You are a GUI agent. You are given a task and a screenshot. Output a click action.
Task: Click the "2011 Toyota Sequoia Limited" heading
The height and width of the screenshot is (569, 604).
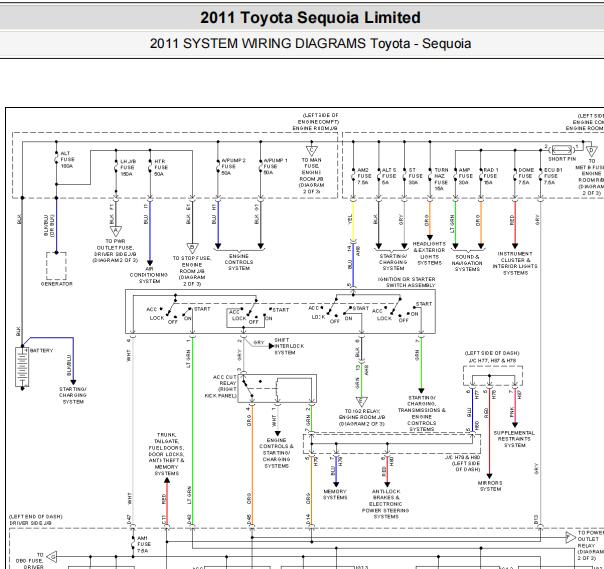click(x=310, y=18)
